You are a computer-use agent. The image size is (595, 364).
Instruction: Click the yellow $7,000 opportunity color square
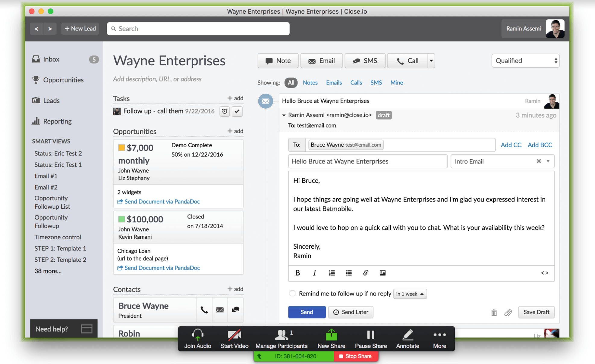(x=121, y=148)
